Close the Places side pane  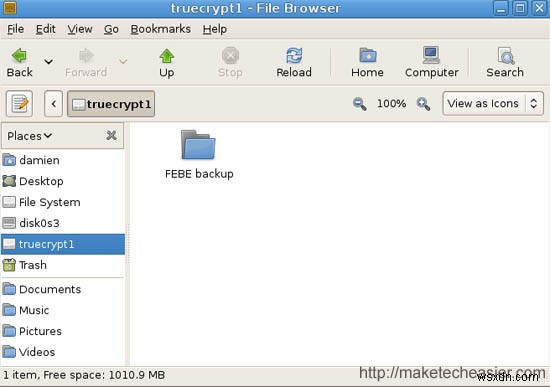pos(112,135)
